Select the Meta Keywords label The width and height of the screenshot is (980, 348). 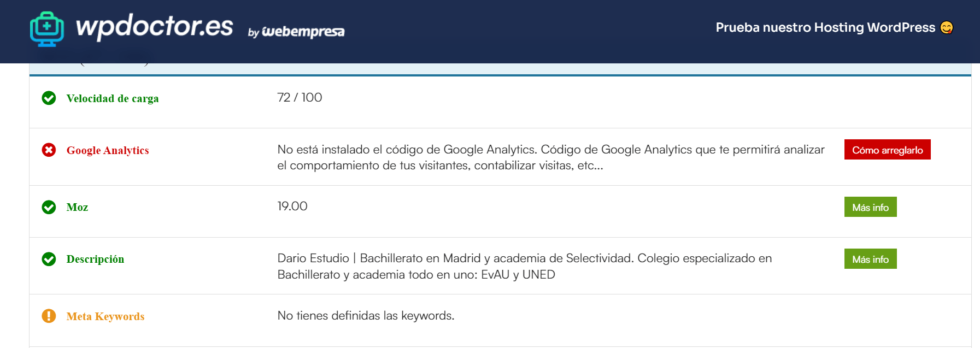pyautogui.click(x=105, y=316)
